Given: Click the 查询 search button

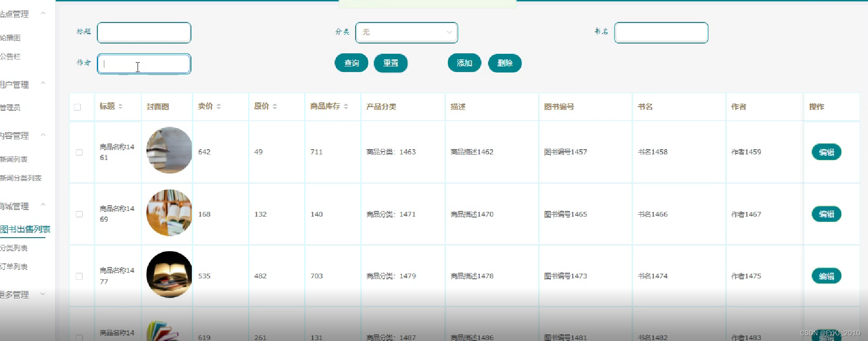Looking at the screenshot, I should click(x=351, y=63).
